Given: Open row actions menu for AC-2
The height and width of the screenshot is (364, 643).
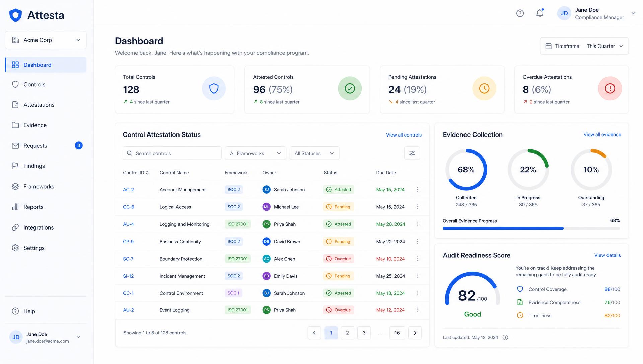Looking at the screenshot, I should tap(418, 189).
